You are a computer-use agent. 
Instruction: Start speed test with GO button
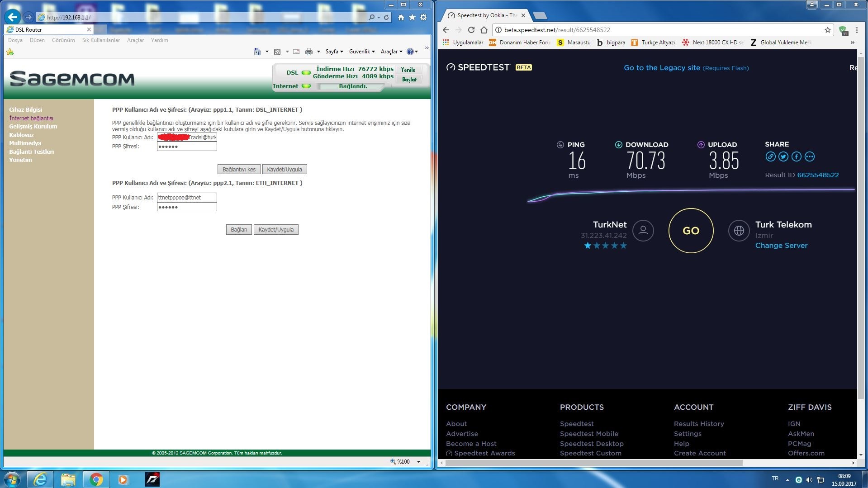pos(691,231)
